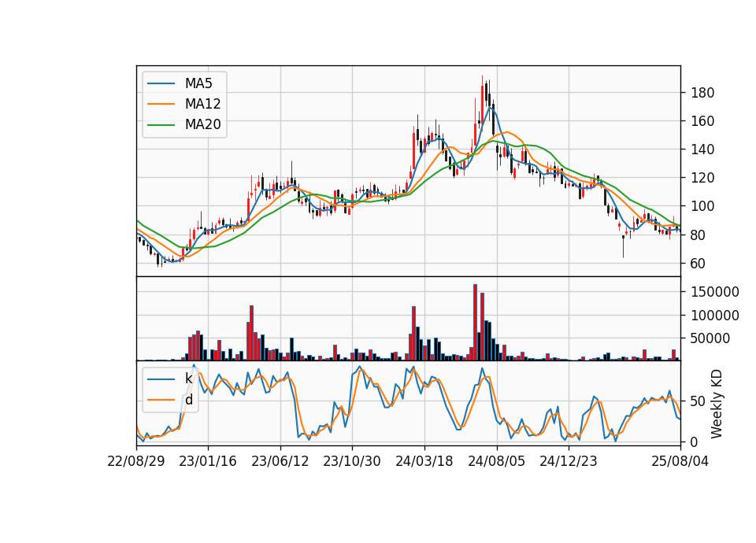Viewport: 756px width, 543px height.
Task: Click the 140 price axis label
Action: pos(702,150)
